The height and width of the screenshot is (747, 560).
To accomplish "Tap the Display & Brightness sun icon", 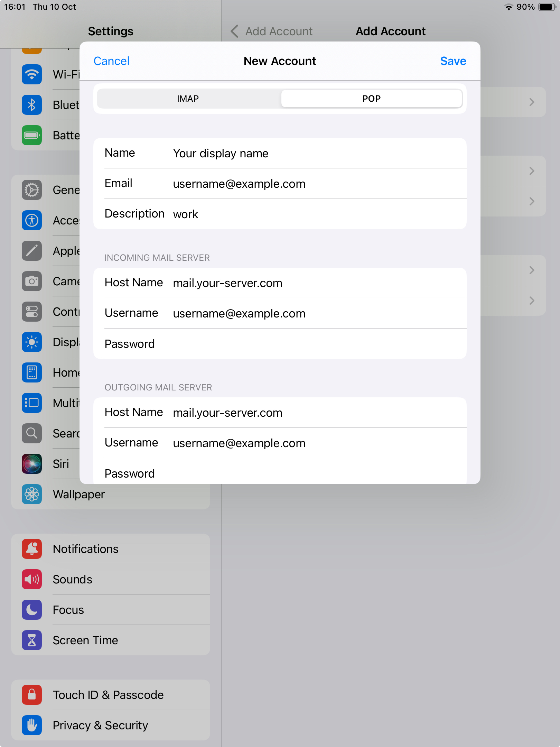I will tap(32, 342).
